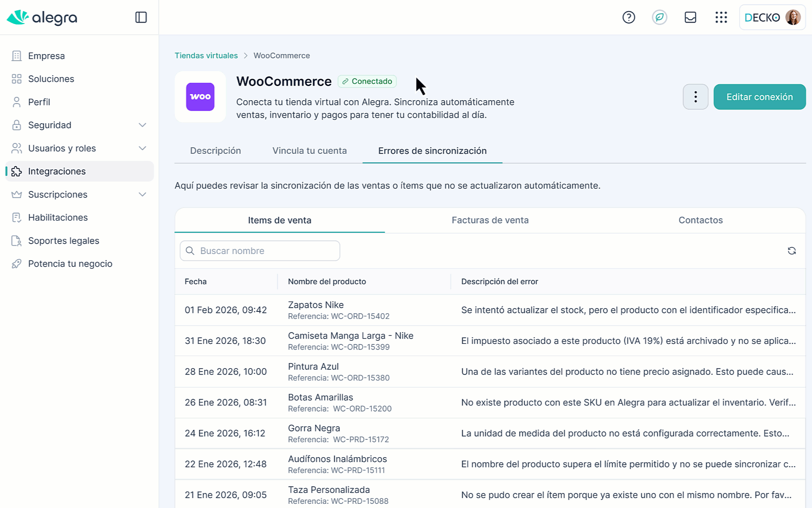This screenshot has height=508, width=812.
Task: Click the Nombre del producto column header
Action: tap(327, 282)
